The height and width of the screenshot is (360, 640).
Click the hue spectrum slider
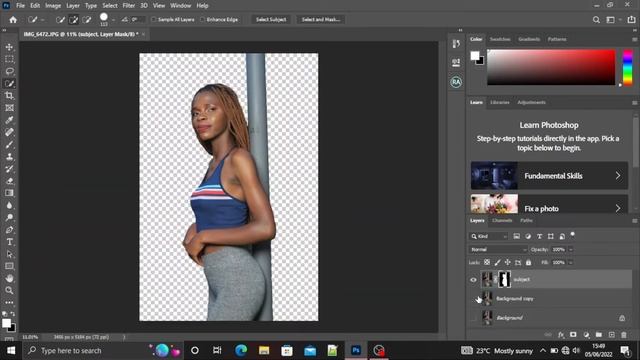627,67
